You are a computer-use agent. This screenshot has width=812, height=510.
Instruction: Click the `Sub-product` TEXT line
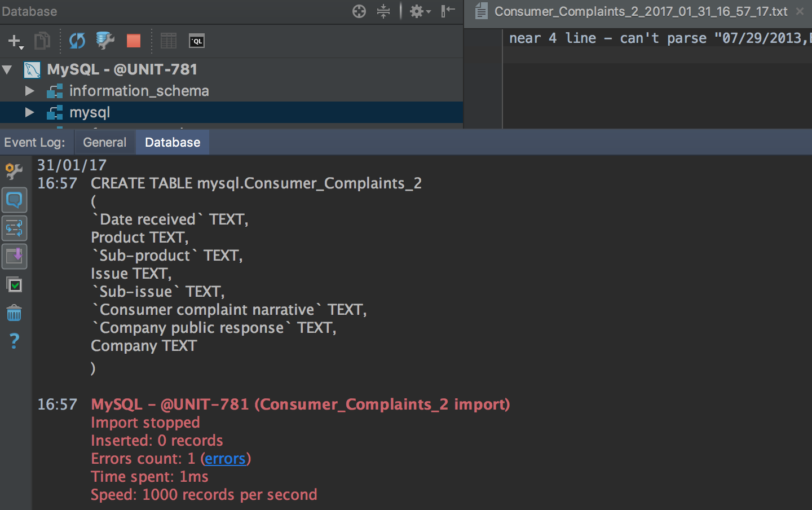167,256
